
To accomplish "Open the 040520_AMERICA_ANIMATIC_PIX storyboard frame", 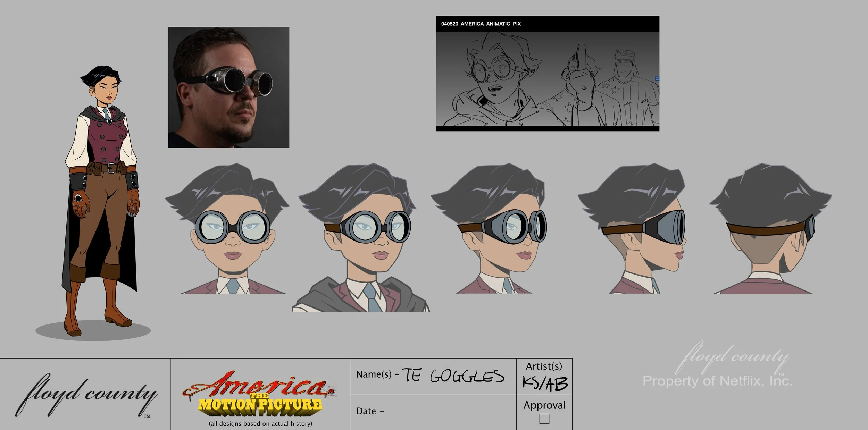I will (548, 74).
